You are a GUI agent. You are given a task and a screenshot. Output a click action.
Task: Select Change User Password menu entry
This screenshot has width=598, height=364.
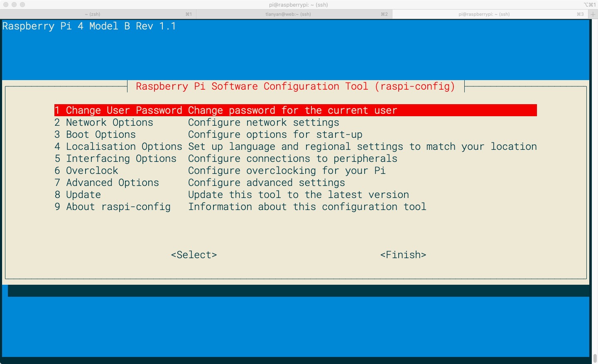pos(124,110)
